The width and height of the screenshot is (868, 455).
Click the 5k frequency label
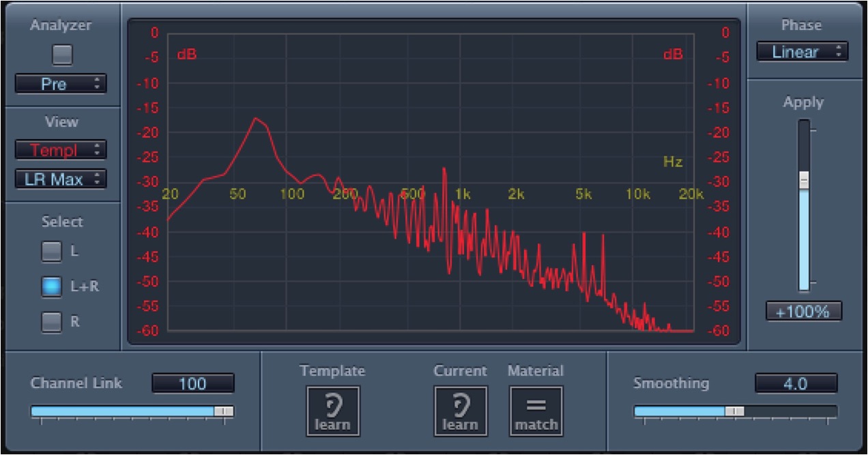583,194
